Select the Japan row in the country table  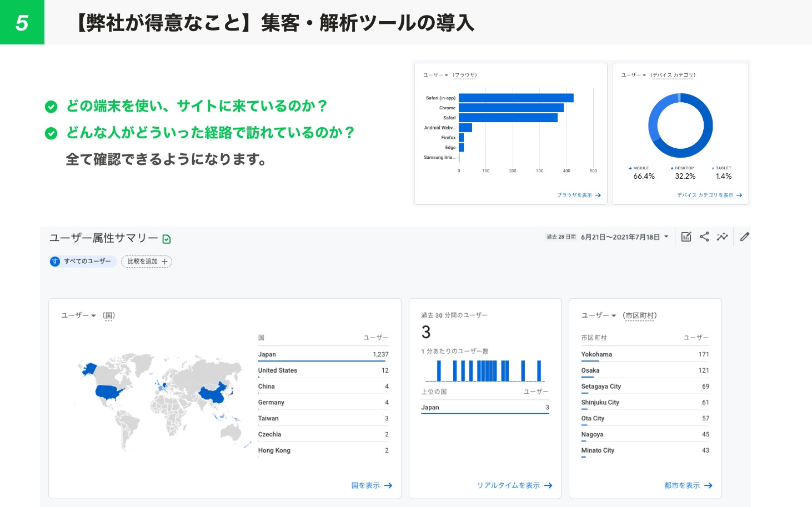(x=322, y=354)
